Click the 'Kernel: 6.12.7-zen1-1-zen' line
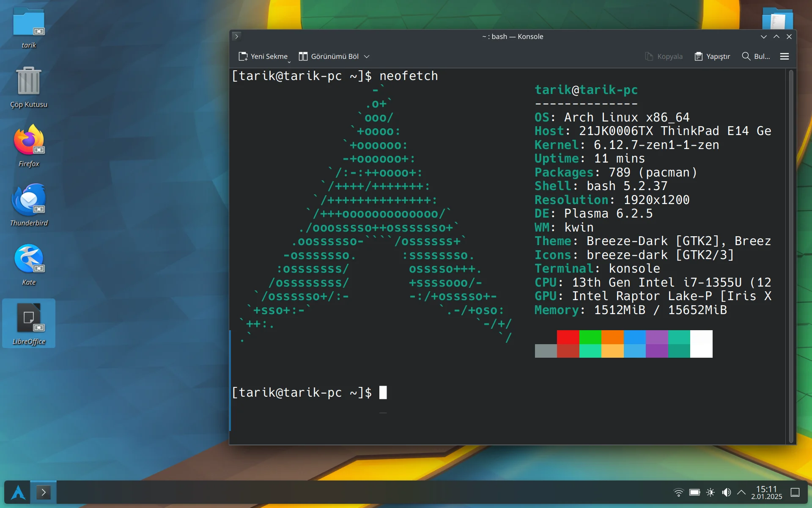Image resolution: width=812 pixels, height=508 pixels. click(x=627, y=145)
